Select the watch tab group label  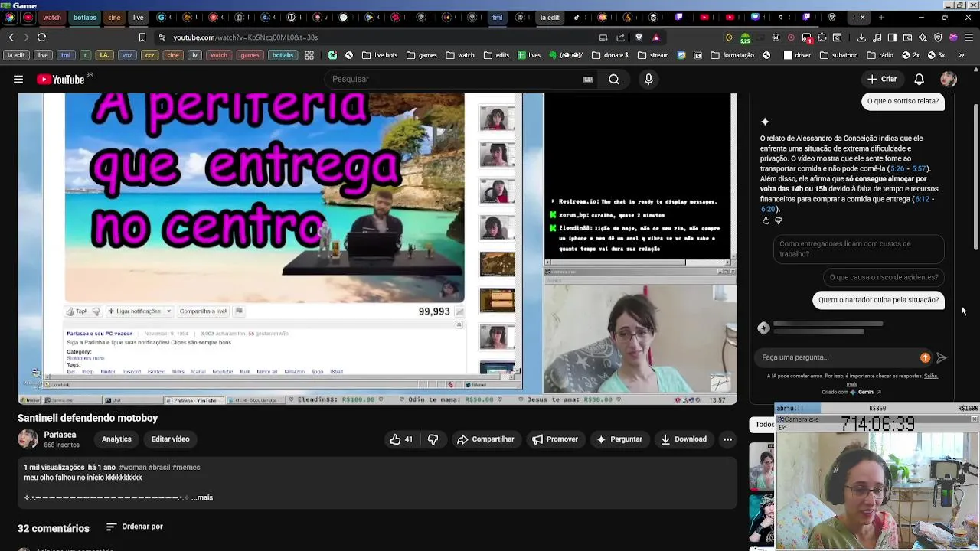tap(52, 17)
